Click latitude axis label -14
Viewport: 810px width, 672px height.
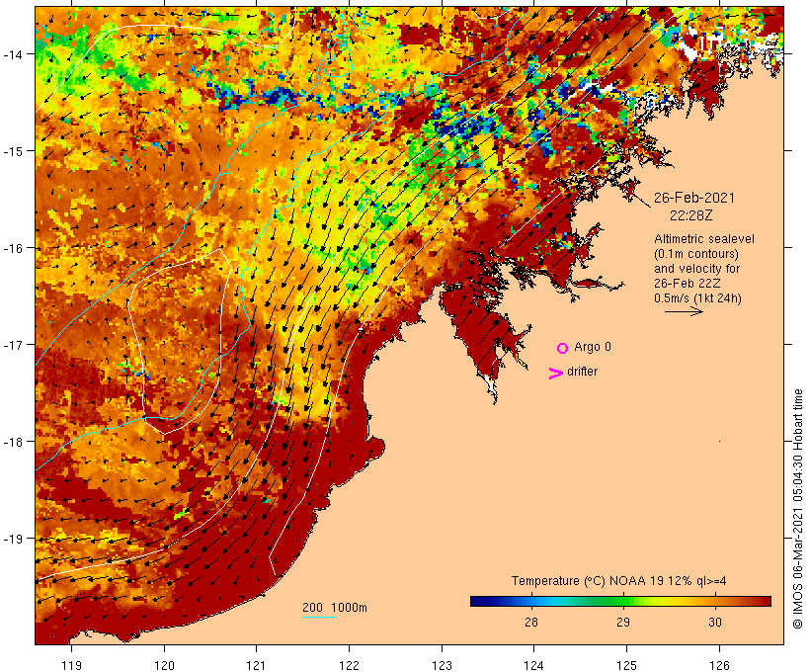tap(12, 53)
